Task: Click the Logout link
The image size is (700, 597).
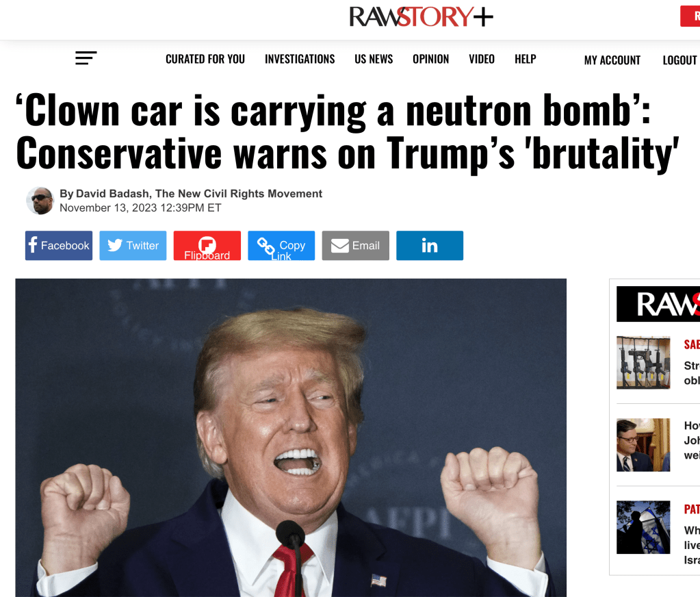Action: point(680,60)
